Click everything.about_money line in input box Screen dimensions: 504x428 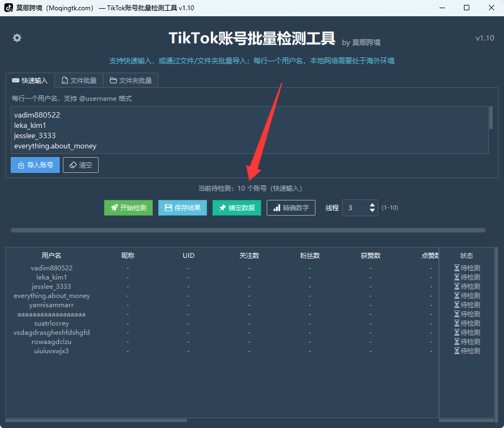[55, 146]
